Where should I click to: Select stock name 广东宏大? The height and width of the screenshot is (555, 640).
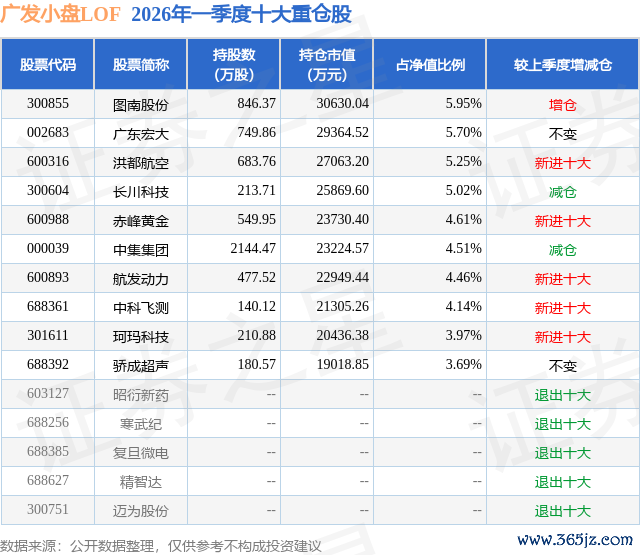(141, 134)
